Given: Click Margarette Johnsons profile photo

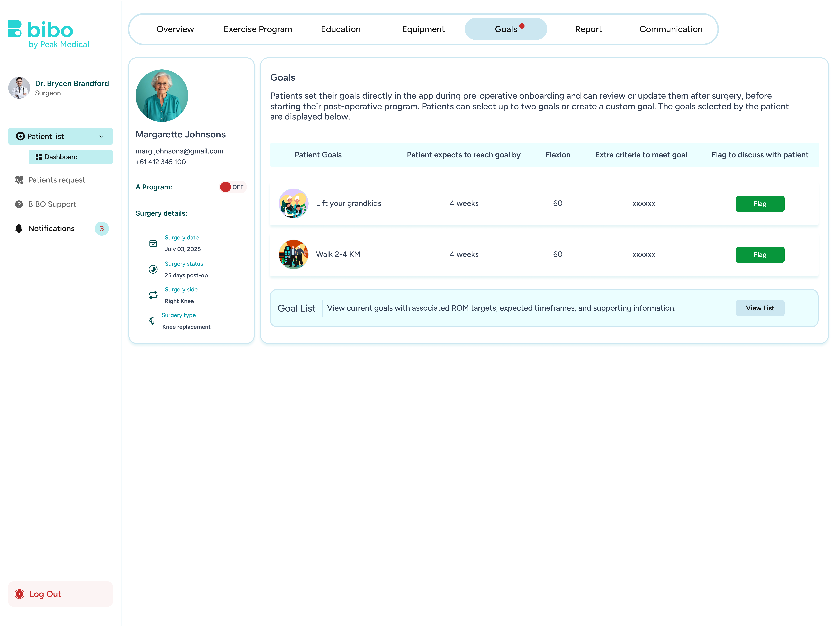Looking at the screenshot, I should coord(162,96).
